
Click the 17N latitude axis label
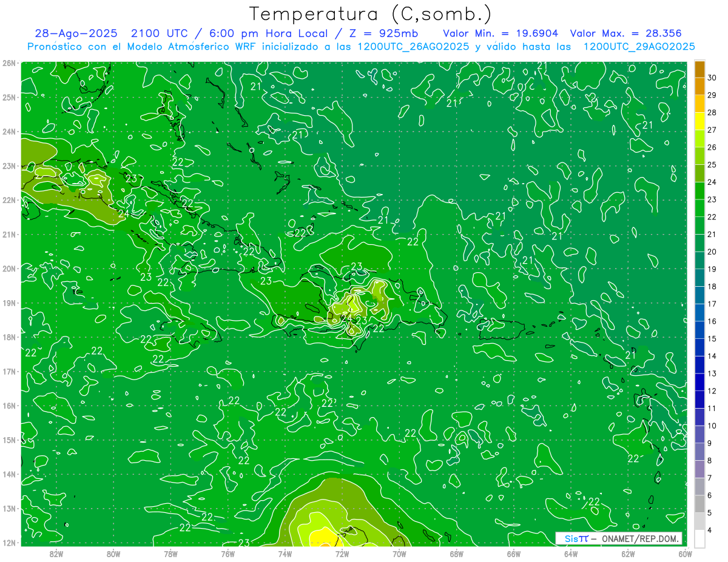click(x=8, y=371)
